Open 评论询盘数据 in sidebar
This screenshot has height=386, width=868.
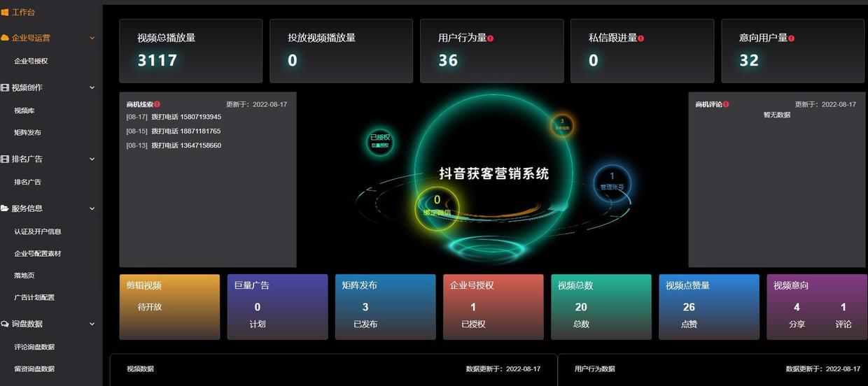click(x=34, y=347)
